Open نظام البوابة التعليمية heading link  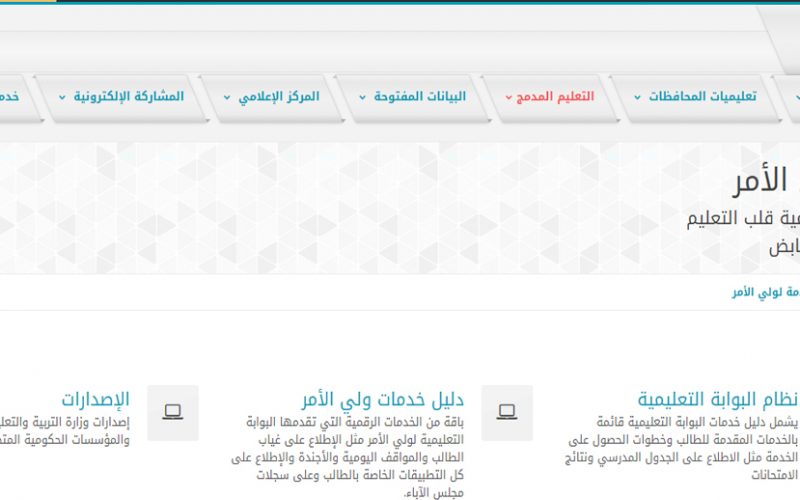click(718, 399)
